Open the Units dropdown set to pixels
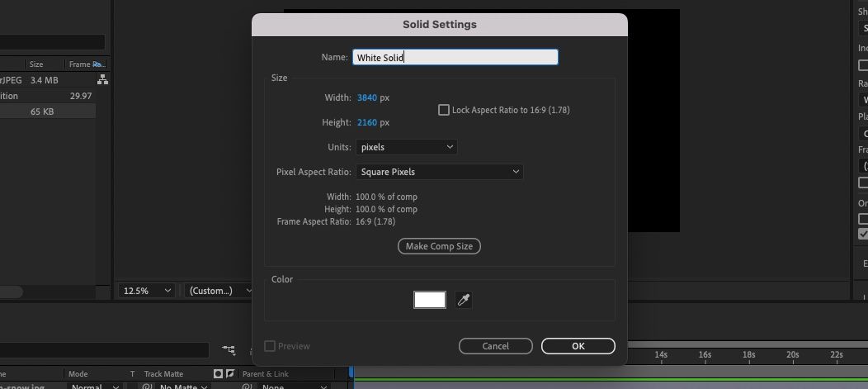 click(x=406, y=147)
